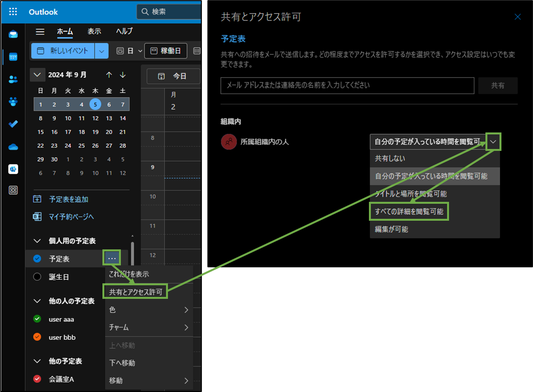Image resolution: width=533 pixels, height=392 pixels.
Task: Open the Mail app in the sidebar
Action: click(13, 34)
